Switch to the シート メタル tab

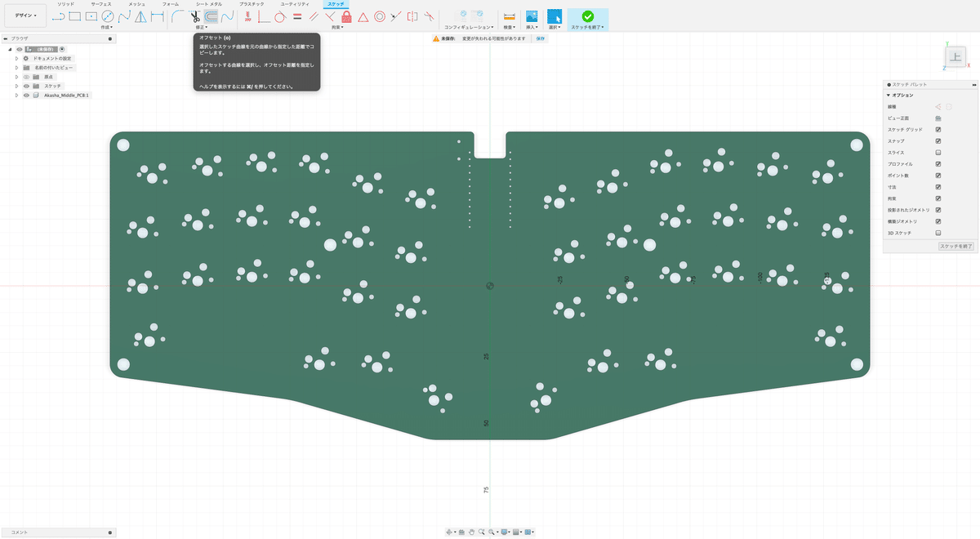coord(209,4)
